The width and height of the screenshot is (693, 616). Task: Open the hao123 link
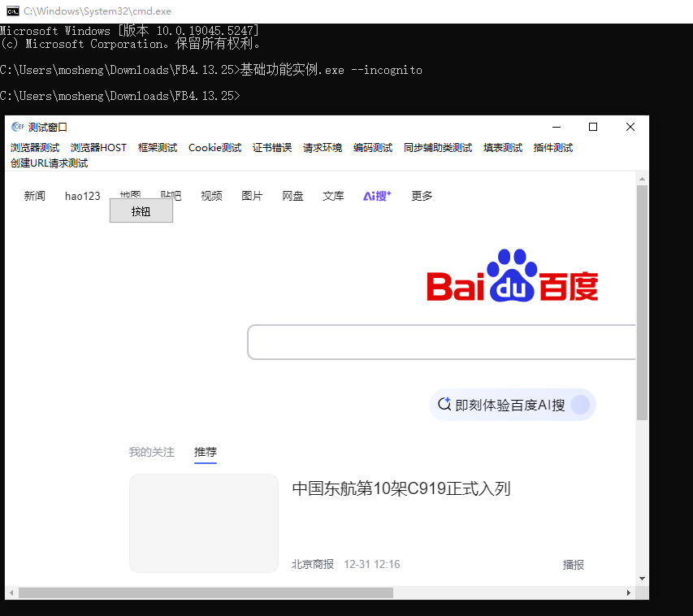point(83,196)
